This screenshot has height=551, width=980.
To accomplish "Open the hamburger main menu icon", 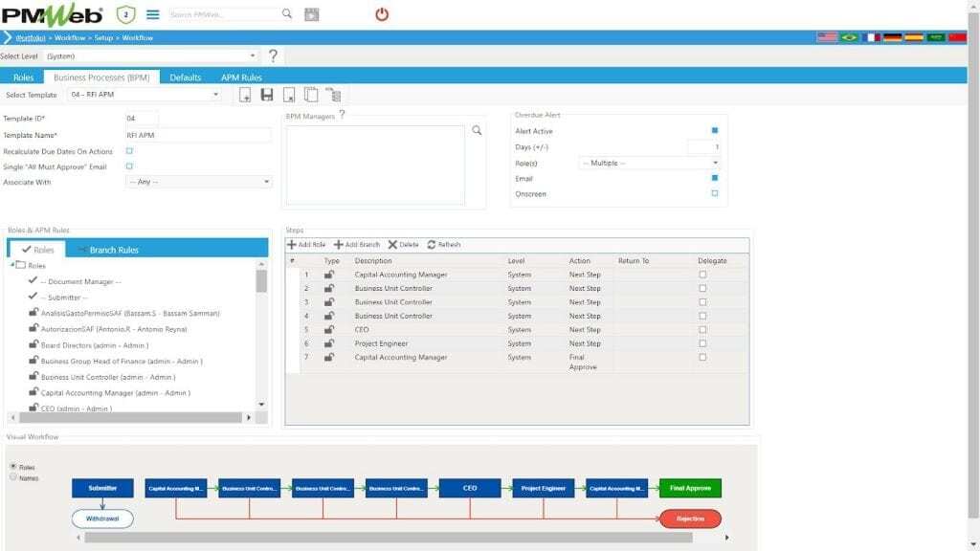I will point(152,14).
